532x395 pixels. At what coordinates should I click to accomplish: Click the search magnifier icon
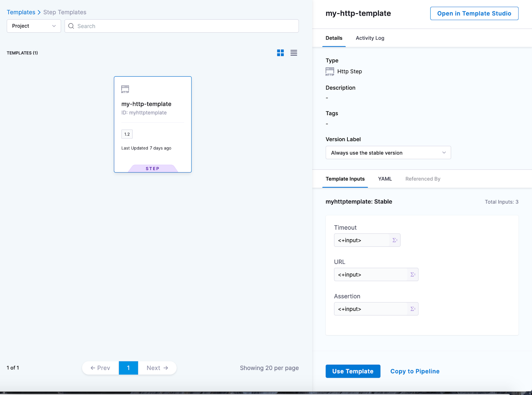click(71, 26)
